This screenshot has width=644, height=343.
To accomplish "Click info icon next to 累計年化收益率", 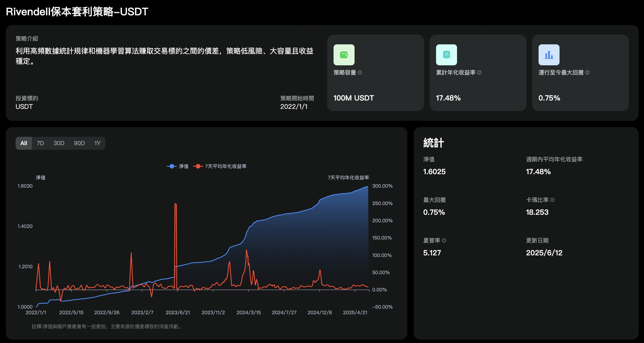I will click(479, 73).
